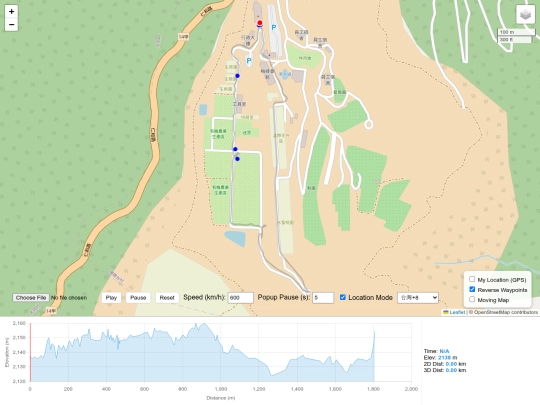Edit the Speed (km/h) field
Image resolution: width=540 pixels, height=405 pixels.
[x=241, y=298]
